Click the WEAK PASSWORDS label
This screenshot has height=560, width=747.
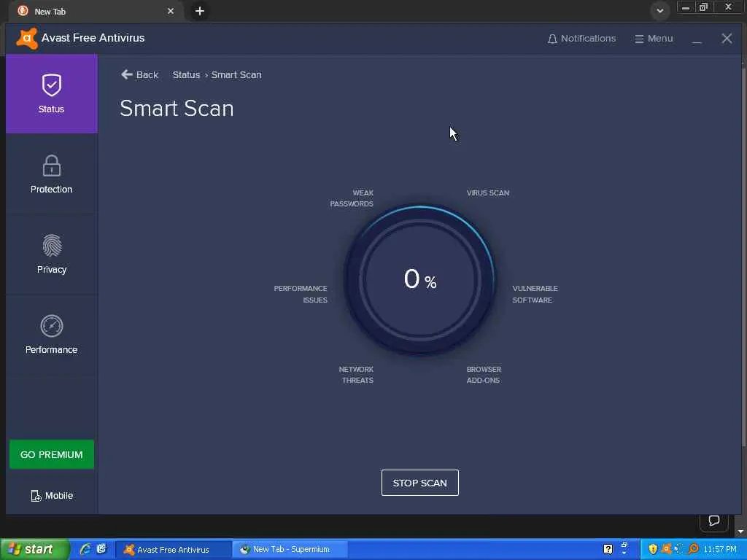(x=352, y=198)
